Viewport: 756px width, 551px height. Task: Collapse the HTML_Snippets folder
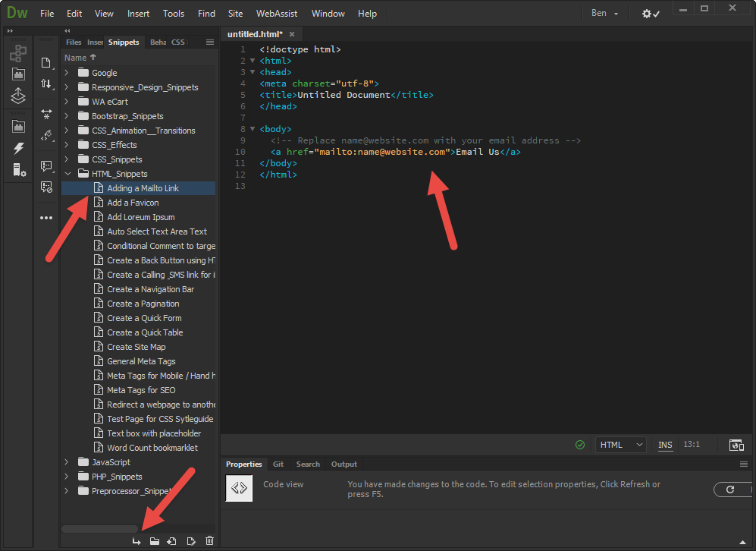67,174
